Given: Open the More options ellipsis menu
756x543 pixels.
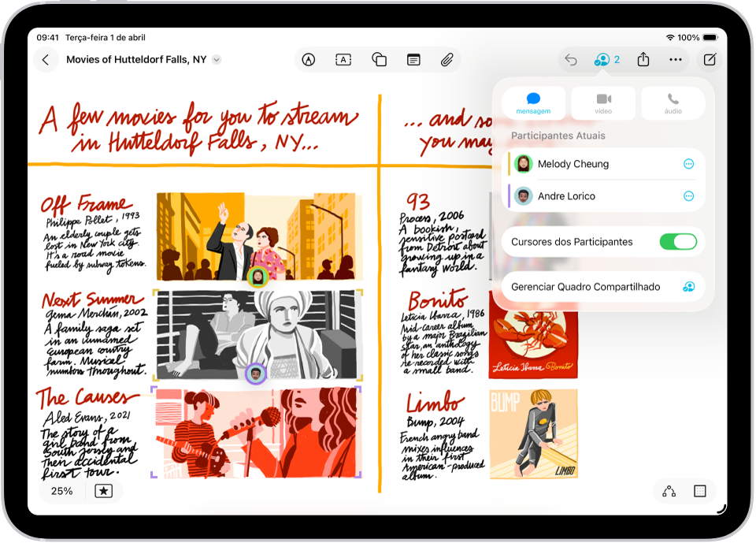Looking at the screenshot, I should pyautogui.click(x=676, y=59).
